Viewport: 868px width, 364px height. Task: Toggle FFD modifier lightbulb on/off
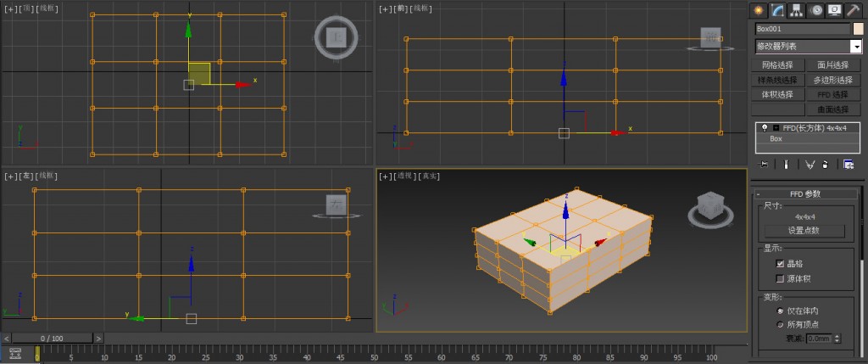pos(765,128)
